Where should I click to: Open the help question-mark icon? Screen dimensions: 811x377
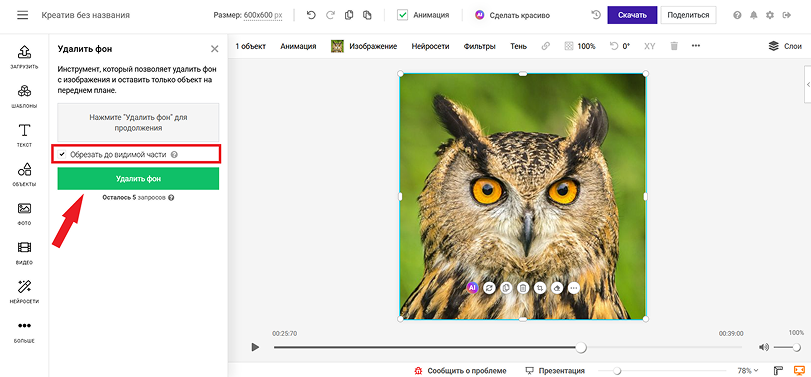(737, 15)
